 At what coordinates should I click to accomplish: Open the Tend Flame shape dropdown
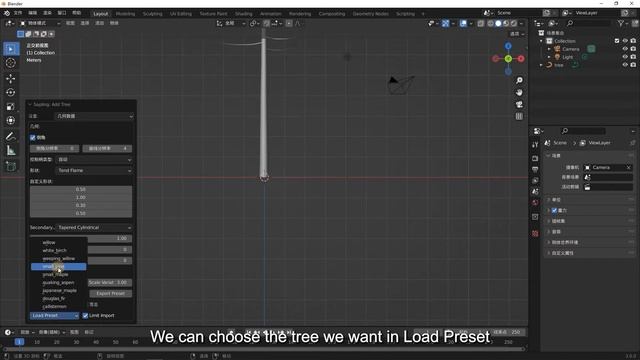click(x=94, y=171)
